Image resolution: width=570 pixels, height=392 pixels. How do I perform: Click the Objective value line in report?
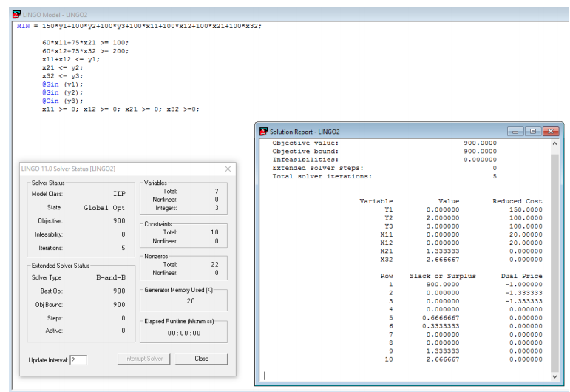[305, 143]
